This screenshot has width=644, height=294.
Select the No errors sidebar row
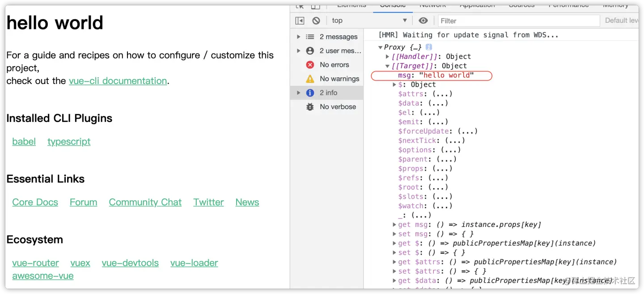(x=326, y=65)
